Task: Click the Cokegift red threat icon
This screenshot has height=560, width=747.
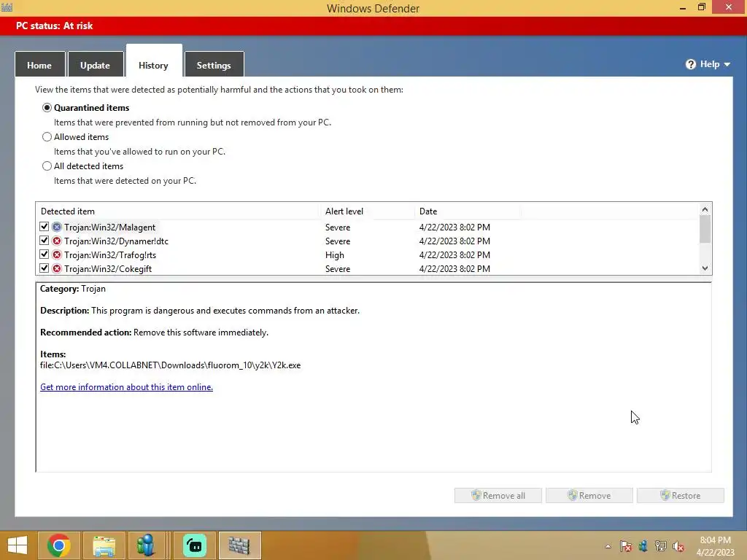Action: [x=57, y=268]
